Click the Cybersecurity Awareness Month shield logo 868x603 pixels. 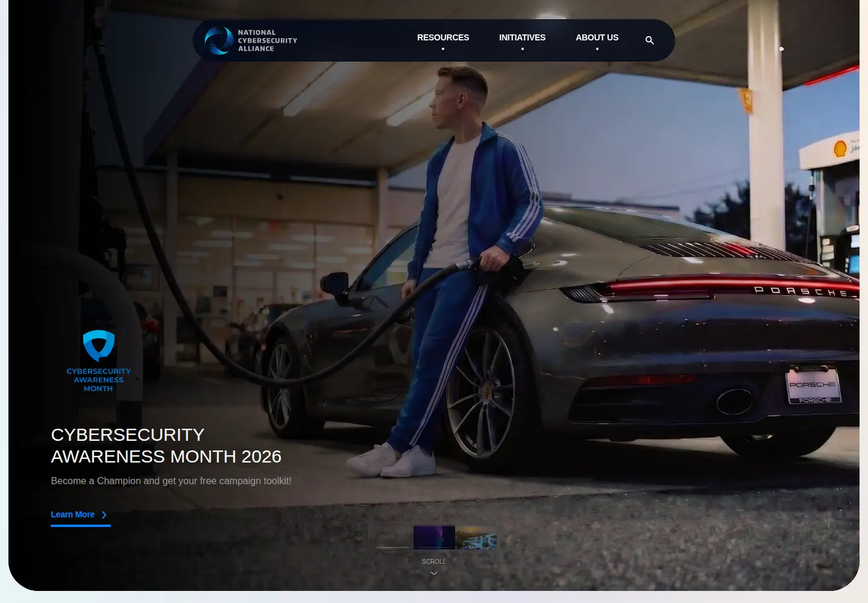click(x=98, y=361)
